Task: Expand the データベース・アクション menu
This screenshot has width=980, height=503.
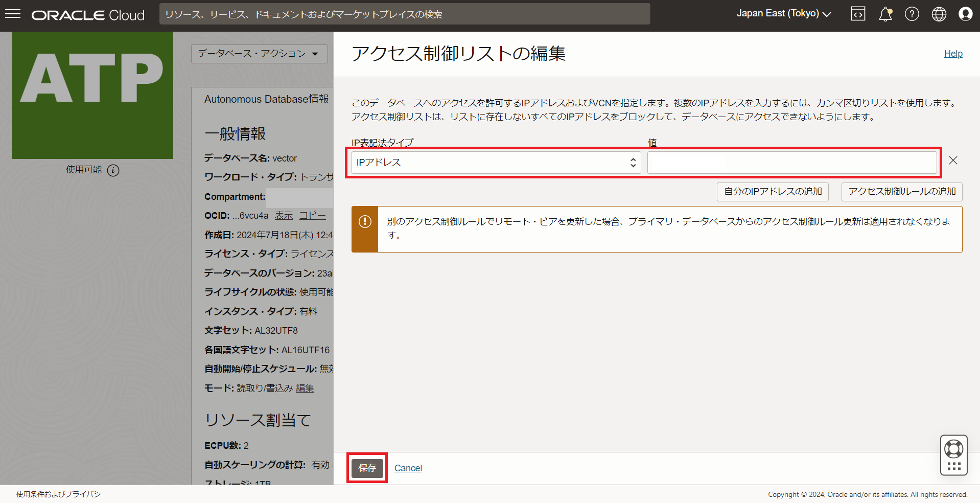Action: pos(259,54)
